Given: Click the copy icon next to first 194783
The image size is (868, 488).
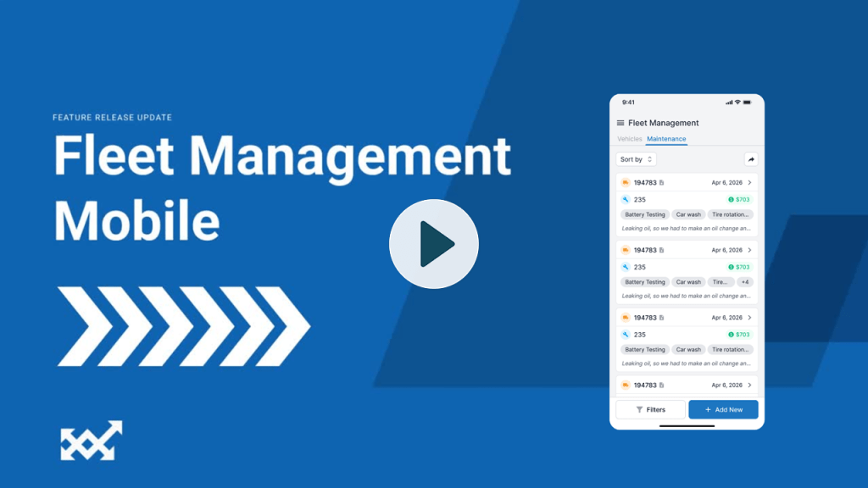Looking at the screenshot, I should 662,183.
